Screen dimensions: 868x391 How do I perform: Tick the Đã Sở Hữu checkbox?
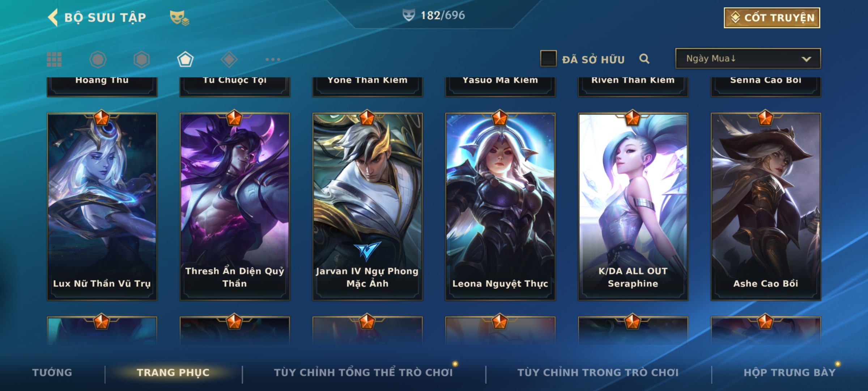click(x=548, y=59)
